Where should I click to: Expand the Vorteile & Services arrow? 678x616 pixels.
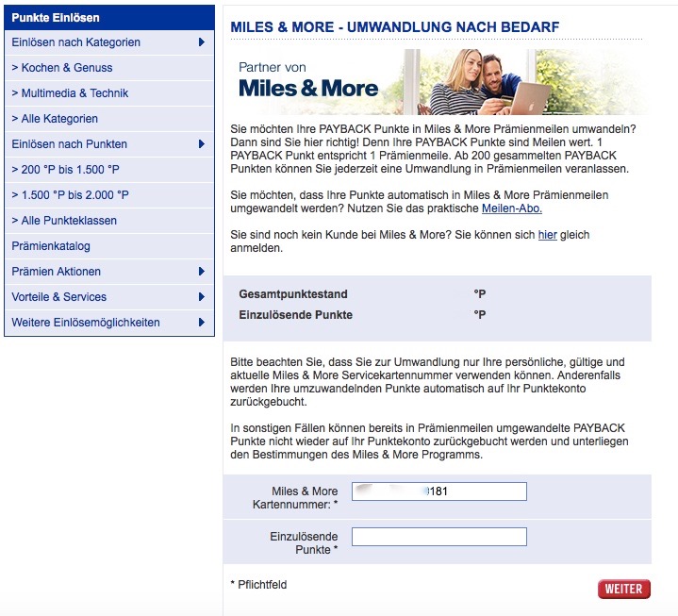point(202,297)
